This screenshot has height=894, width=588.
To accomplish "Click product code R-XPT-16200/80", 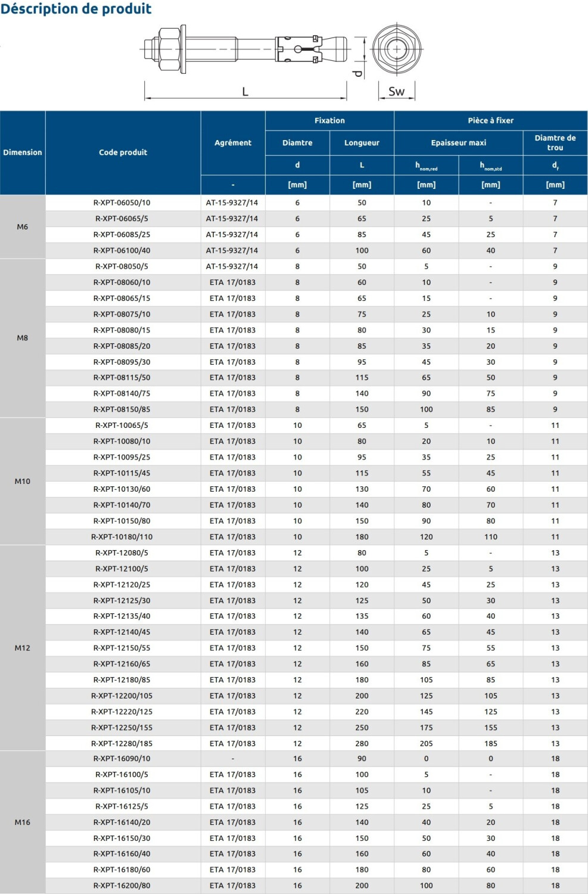I will pyautogui.click(x=122, y=886).
